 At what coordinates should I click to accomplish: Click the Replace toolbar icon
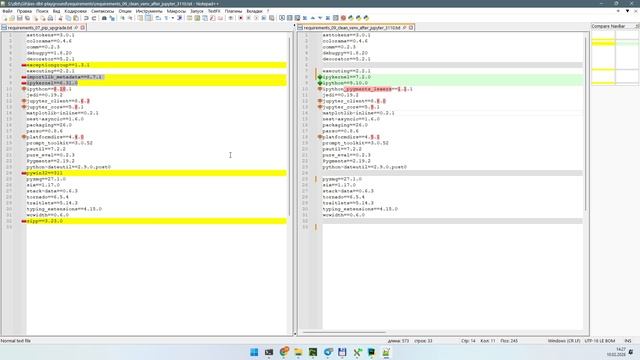pyautogui.click(x=112, y=18)
